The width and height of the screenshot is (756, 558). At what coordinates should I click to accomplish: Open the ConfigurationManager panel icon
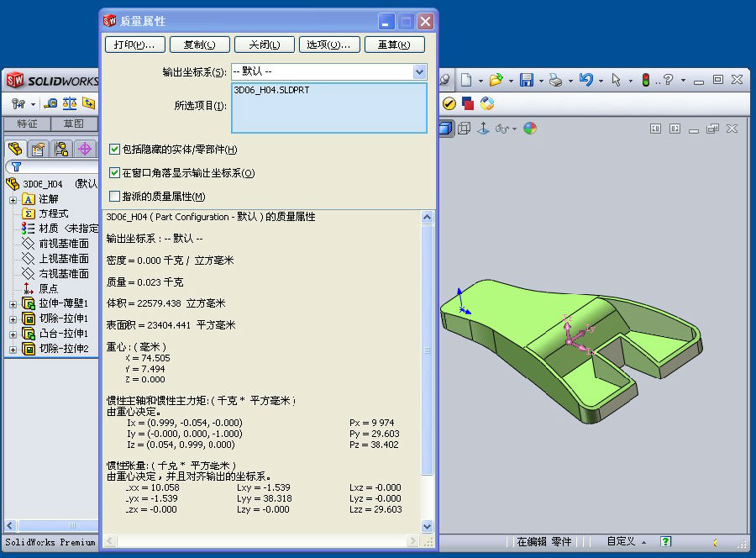point(61,149)
